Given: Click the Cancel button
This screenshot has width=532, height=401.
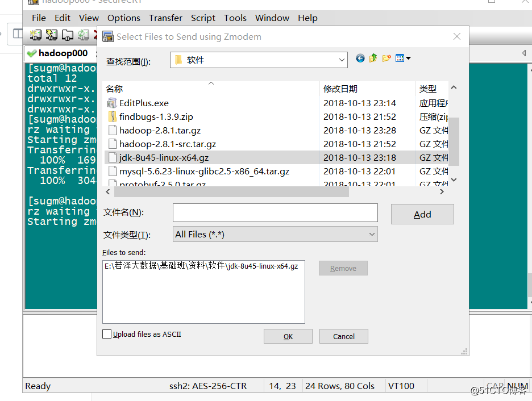Looking at the screenshot, I should [344, 336].
